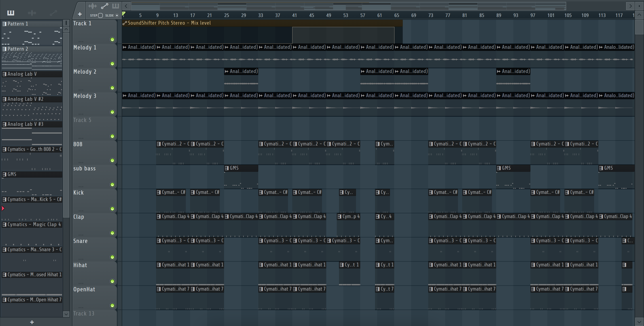Select the pattern filter piano icon in picker

tap(11, 13)
